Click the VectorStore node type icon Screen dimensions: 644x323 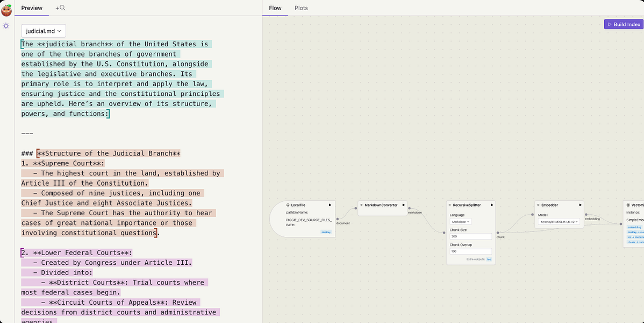click(628, 205)
